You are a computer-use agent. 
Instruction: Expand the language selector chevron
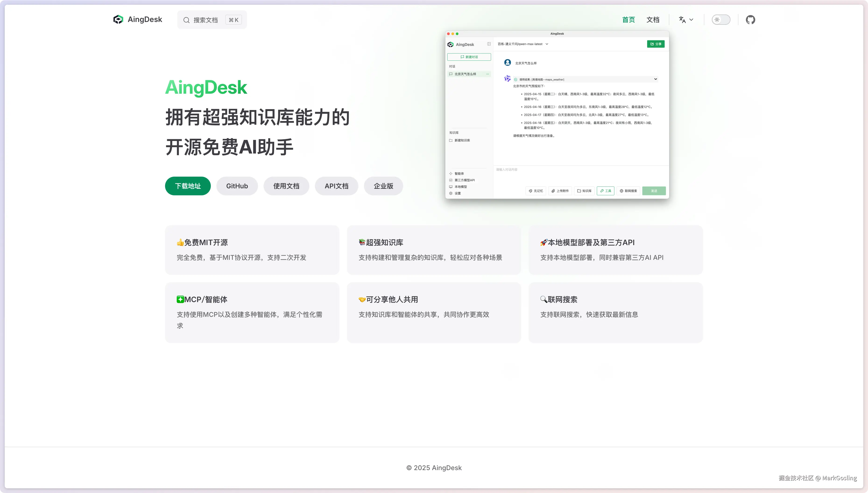coord(692,20)
